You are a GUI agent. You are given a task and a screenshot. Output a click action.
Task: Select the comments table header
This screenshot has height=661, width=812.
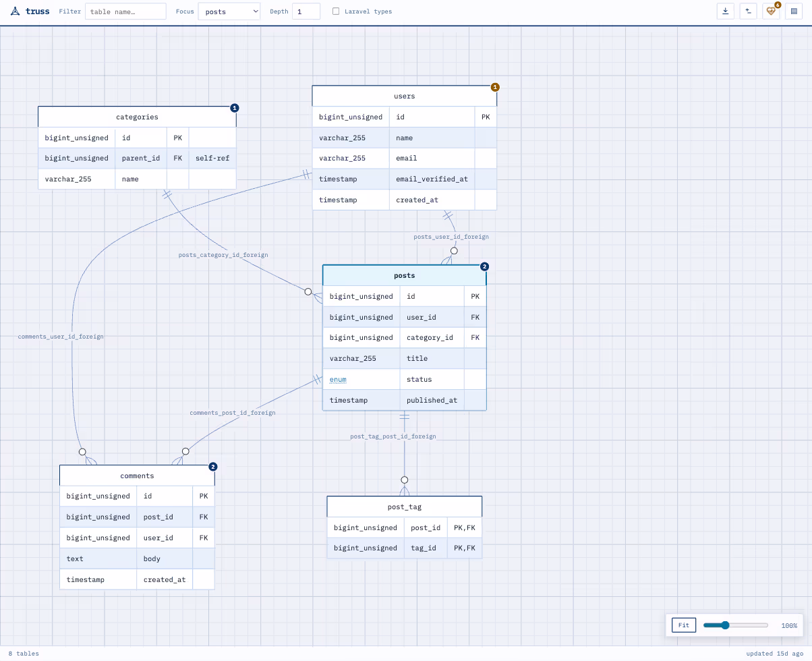(137, 476)
